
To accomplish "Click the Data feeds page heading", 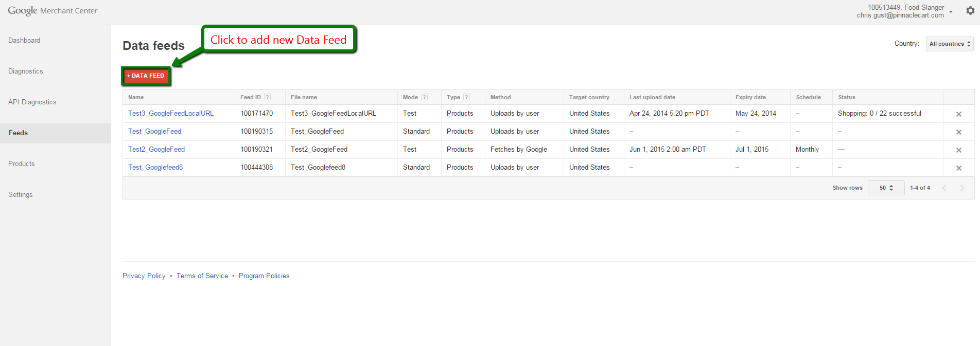I will click(153, 46).
